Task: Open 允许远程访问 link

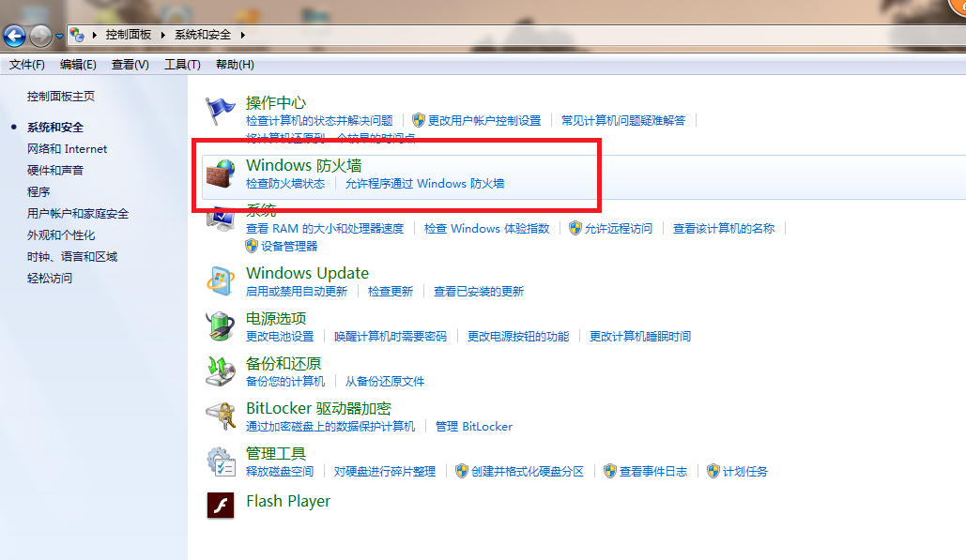Action: (x=619, y=228)
